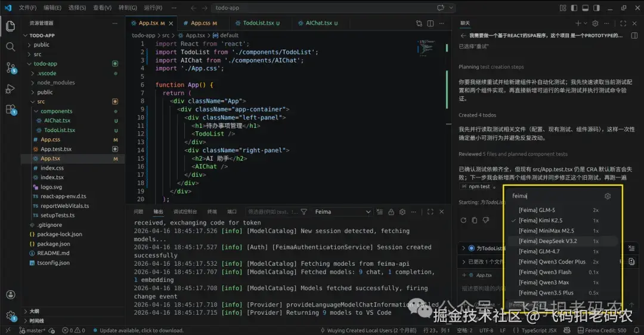Go back from chat session title
The width and height of the screenshot is (644, 335).
(x=463, y=36)
